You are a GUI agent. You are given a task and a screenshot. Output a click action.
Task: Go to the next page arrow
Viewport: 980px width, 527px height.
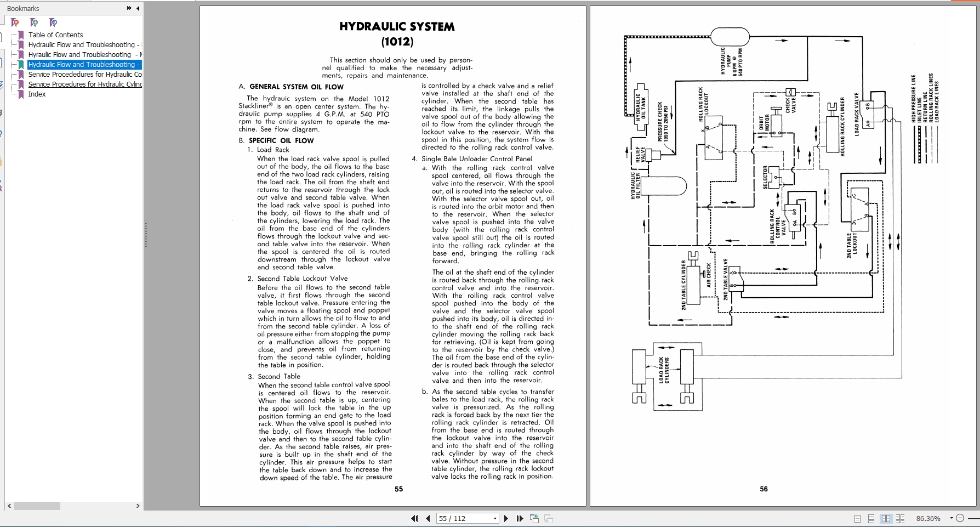(x=506, y=518)
